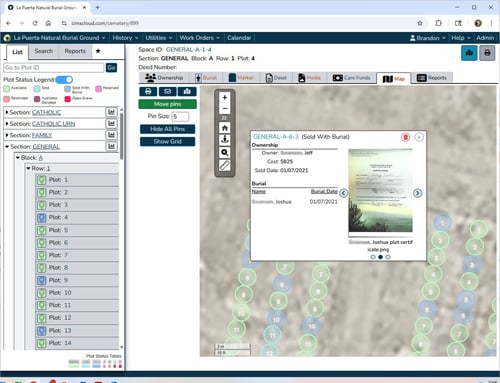Screen dimensions: 500x383
Task: Switch to the Ownership tab
Action: 164,78
